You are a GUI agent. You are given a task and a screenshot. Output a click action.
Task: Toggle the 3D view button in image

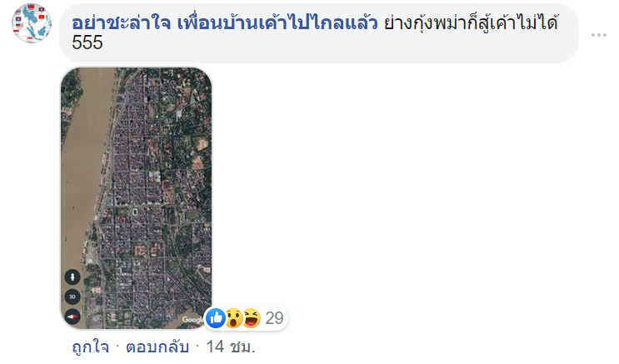[x=72, y=297]
